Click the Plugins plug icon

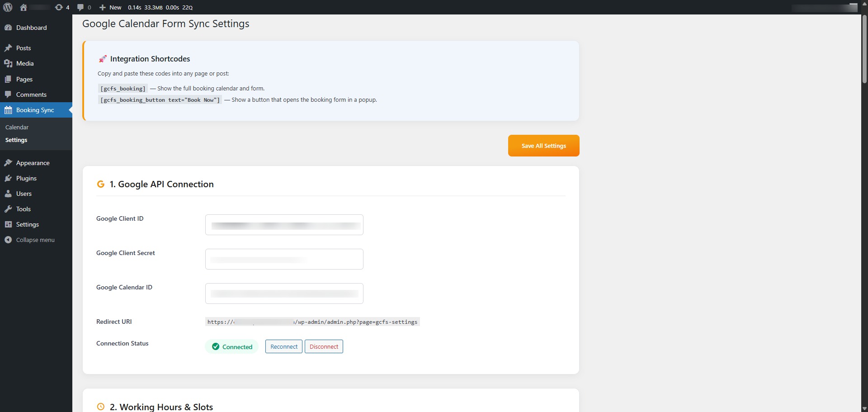pyautogui.click(x=8, y=178)
